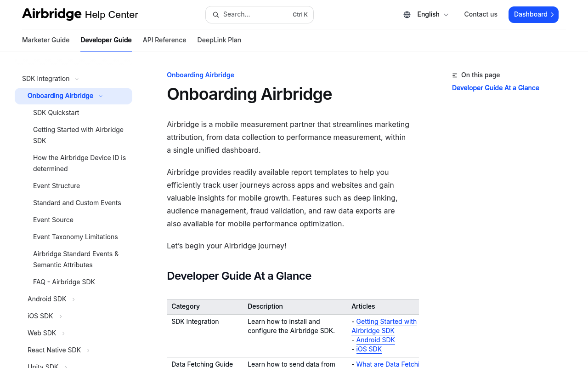Open Getting Started with Airbridge SDK sidebar item

click(x=78, y=135)
